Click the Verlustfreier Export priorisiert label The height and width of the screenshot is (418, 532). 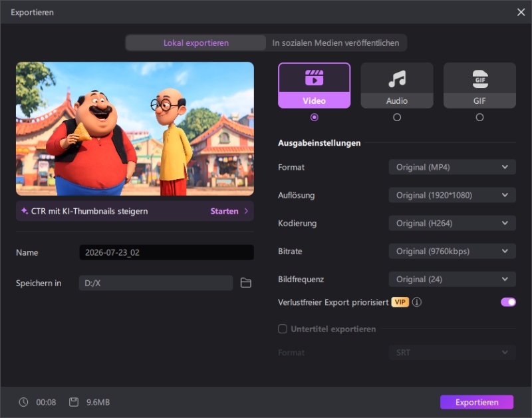point(333,302)
